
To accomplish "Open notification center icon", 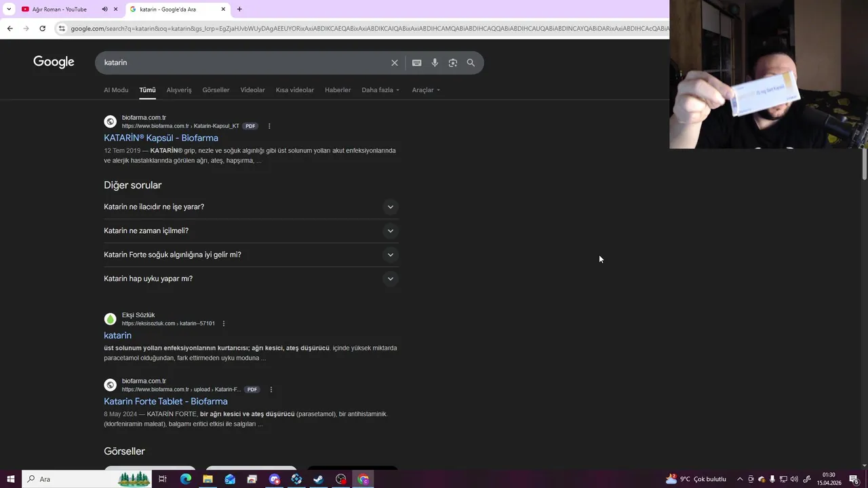I will (854, 479).
